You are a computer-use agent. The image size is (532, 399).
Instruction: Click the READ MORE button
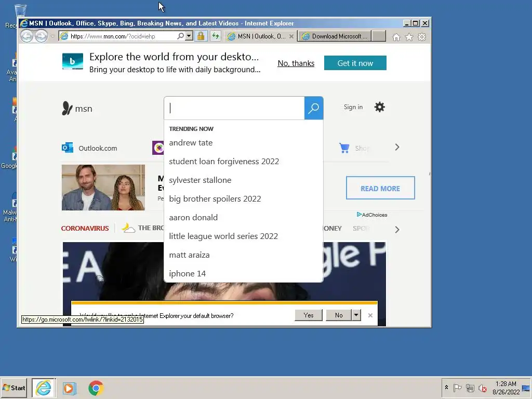coord(380,188)
